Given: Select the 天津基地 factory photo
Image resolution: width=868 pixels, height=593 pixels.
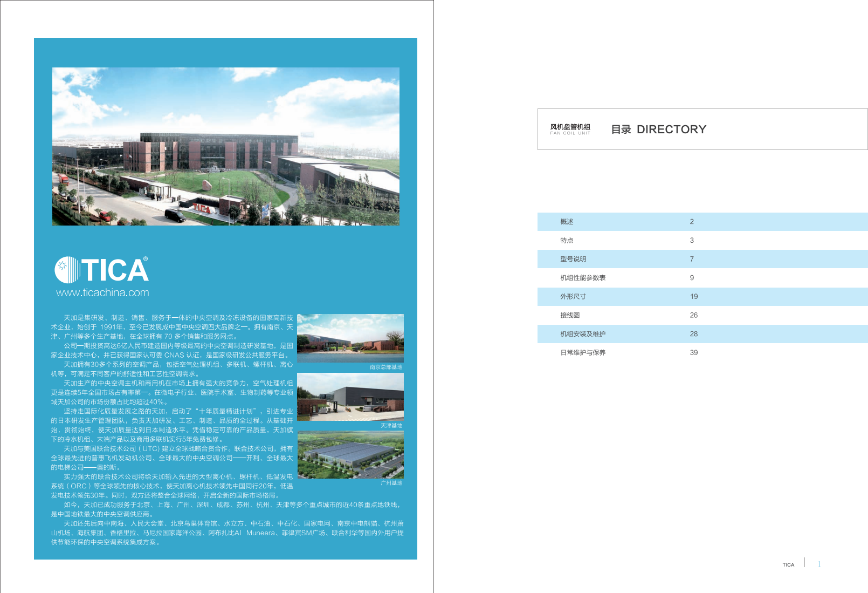Looking at the screenshot, I should click(350, 397).
